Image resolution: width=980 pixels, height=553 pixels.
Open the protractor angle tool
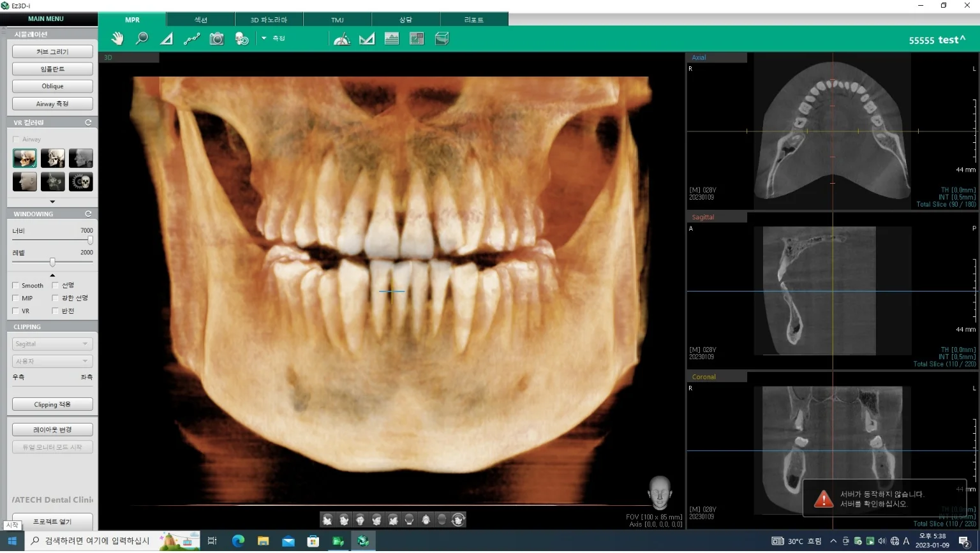click(342, 39)
